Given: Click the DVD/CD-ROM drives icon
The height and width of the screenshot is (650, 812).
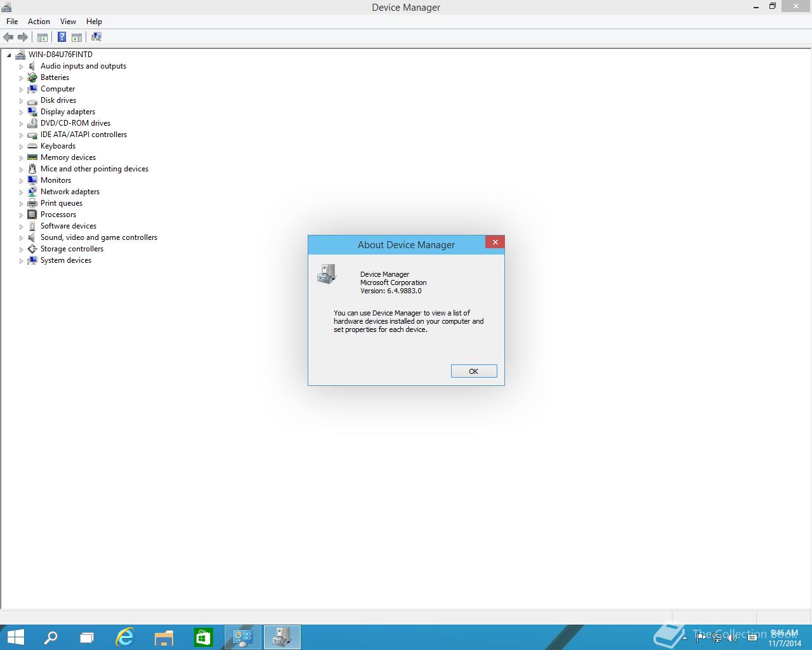Looking at the screenshot, I should click(x=32, y=123).
